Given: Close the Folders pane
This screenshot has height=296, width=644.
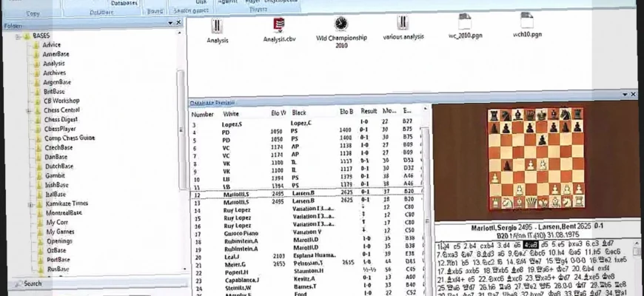Looking at the screenshot, I should point(178,22).
